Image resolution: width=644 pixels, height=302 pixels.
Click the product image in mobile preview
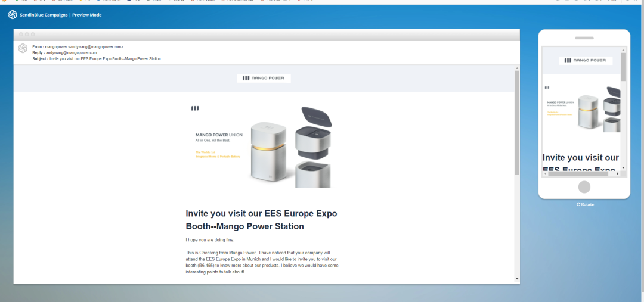point(581,107)
